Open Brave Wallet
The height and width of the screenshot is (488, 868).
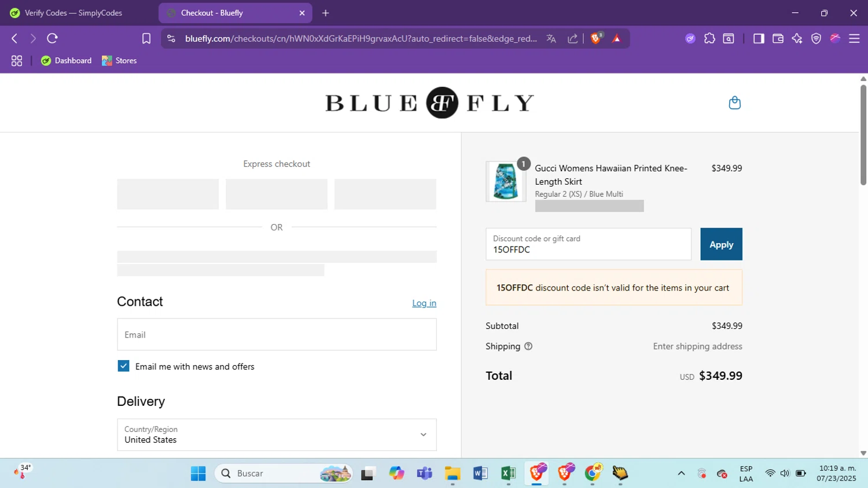point(778,39)
